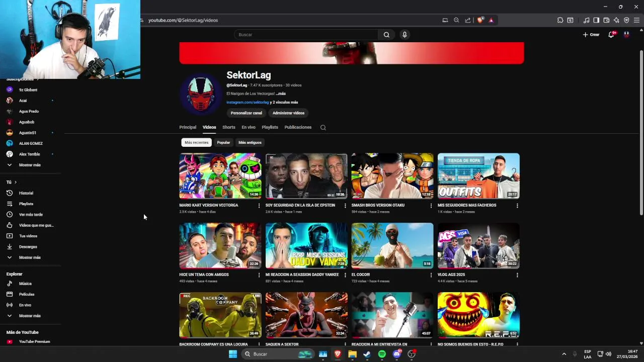Open the BZRP Daddy Yankee reaction thumbnail
The image size is (644, 362).
click(306, 245)
